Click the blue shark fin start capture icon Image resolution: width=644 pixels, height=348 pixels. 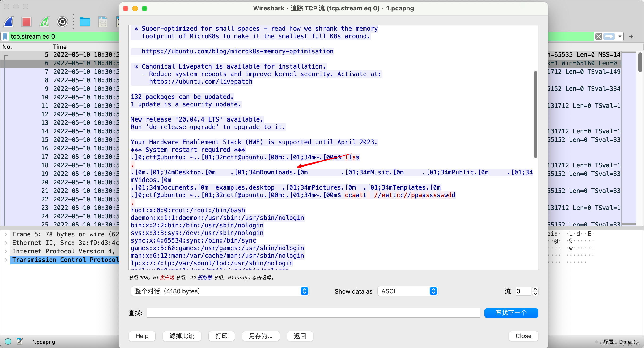[x=9, y=22]
